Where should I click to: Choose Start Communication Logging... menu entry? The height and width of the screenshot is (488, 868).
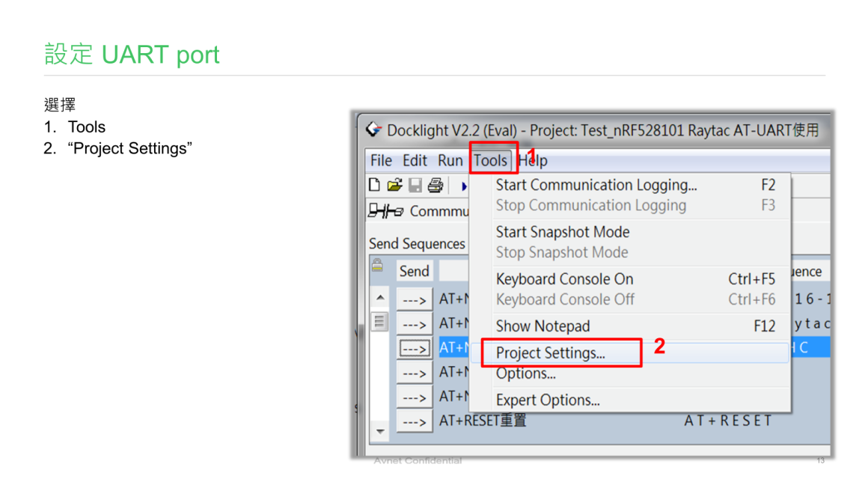click(x=596, y=185)
